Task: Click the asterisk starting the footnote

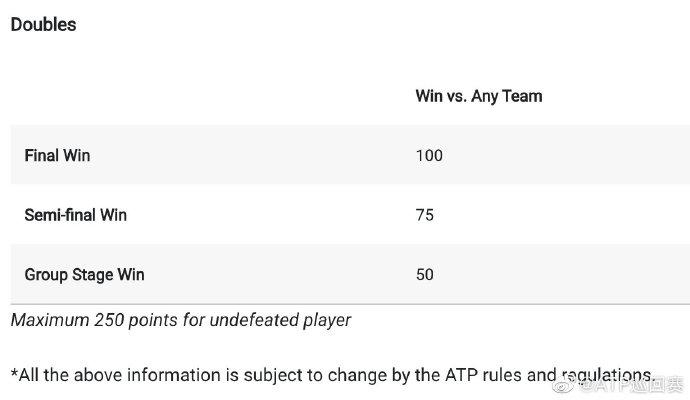Action: tap(15, 375)
